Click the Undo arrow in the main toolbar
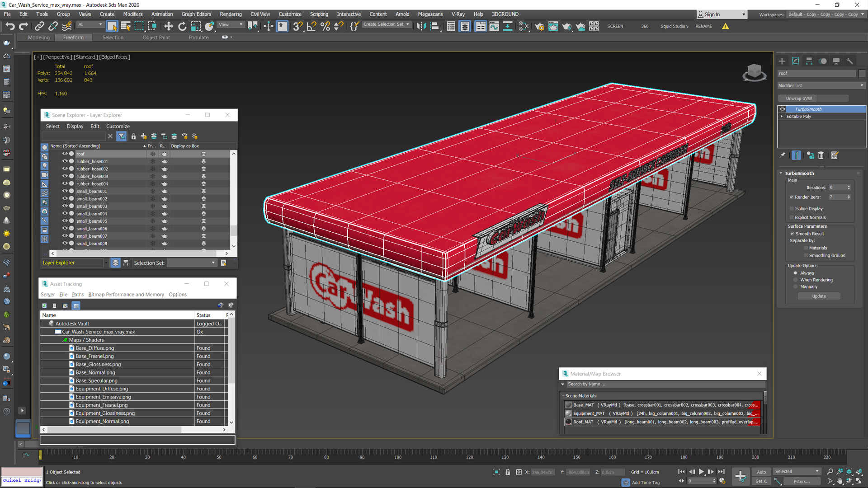 pyautogui.click(x=10, y=26)
